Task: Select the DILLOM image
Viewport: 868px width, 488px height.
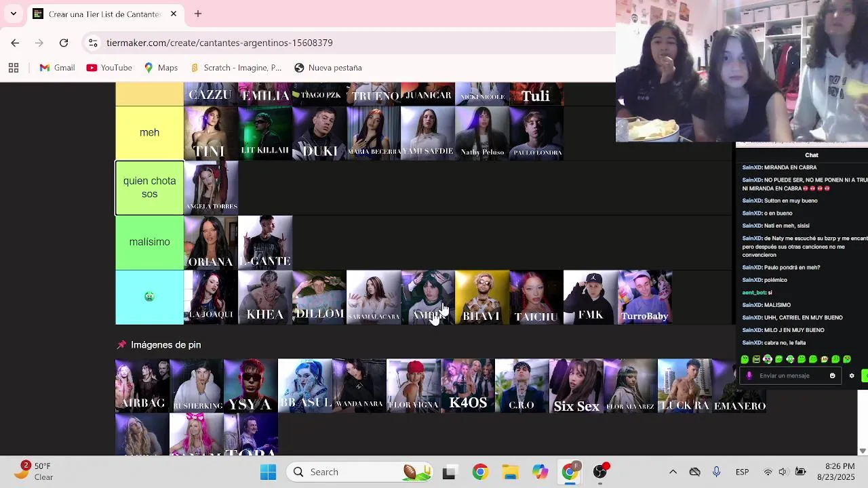Action: (x=319, y=297)
